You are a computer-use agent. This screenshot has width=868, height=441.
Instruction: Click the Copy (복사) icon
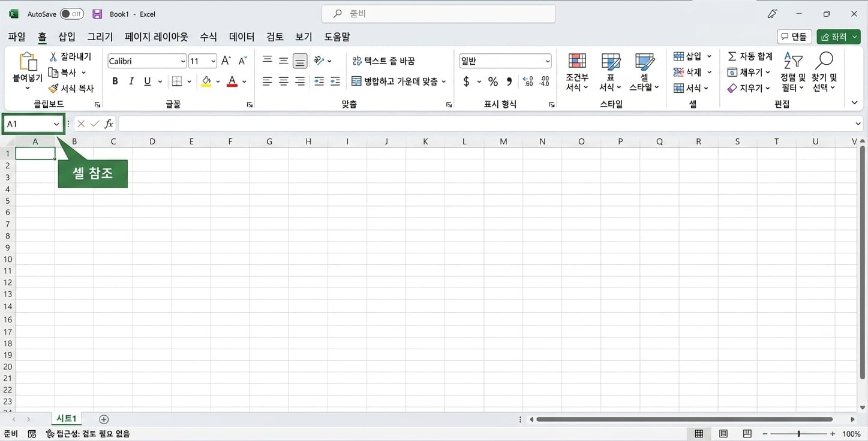tap(53, 73)
